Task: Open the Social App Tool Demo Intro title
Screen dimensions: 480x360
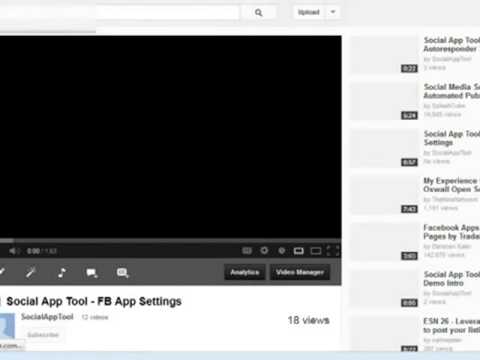Action: pyautogui.click(x=452, y=279)
